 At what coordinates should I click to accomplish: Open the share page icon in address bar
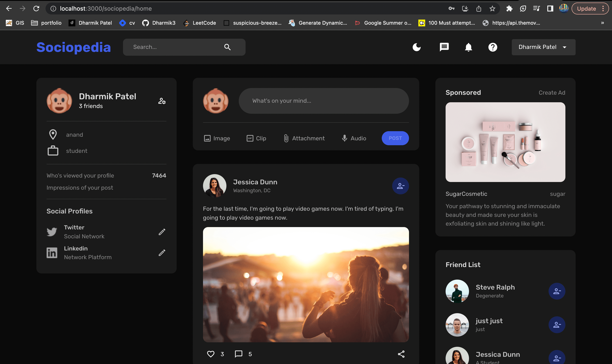[478, 9]
